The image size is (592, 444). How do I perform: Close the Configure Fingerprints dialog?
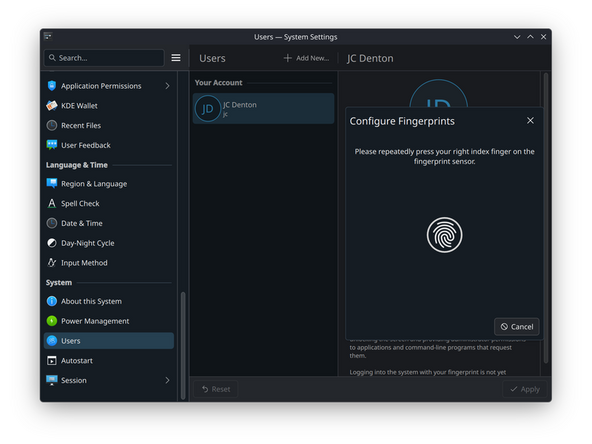[x=530, y=120]
